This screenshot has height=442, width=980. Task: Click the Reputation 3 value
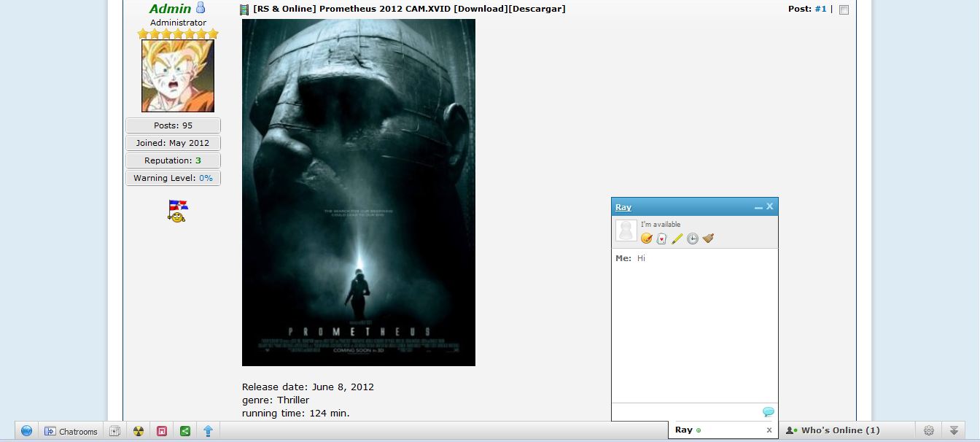pyautogui.click(x=198, y=160)
